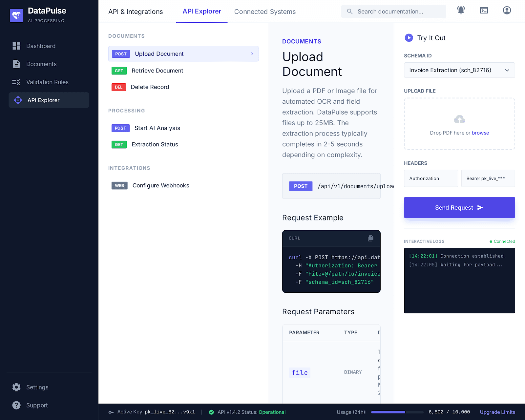Image resolution: width=525 pixels, height=420 pixels.
Task: Select the Delete Record endpoint
Action: [150, 87]
